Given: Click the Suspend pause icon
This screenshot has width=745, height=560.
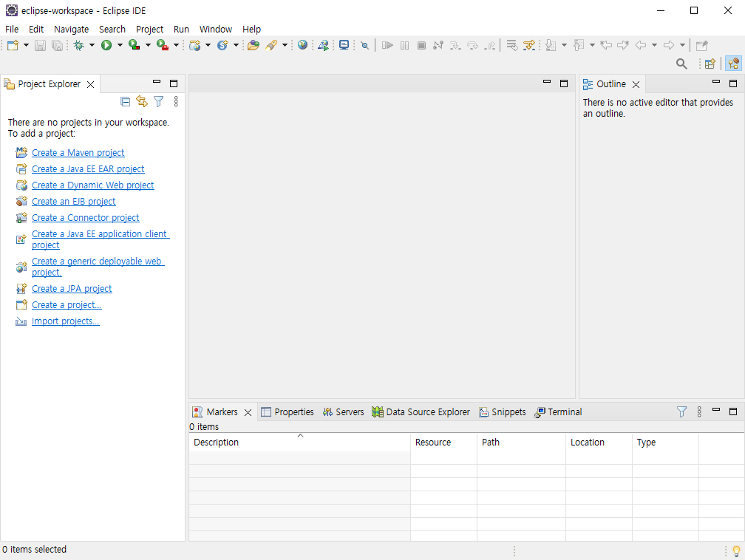Looking at the screenshot, I should [x=404, y=45].
